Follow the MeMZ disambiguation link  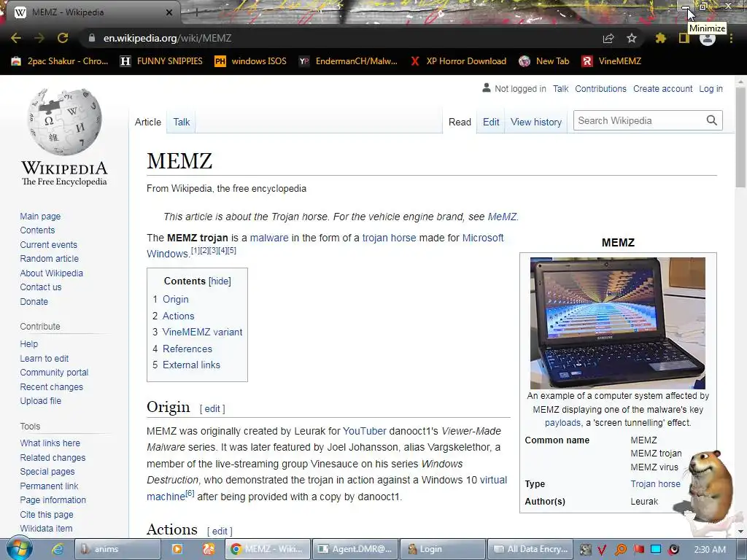pyautogui.click(x=502, y=217)
